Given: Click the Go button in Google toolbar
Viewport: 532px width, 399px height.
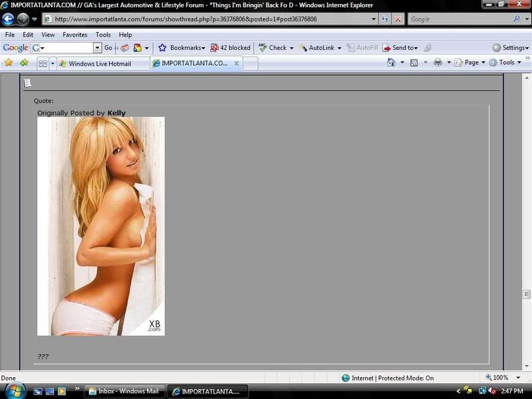Looking at the screenshot, I should [x=108, y=48].
